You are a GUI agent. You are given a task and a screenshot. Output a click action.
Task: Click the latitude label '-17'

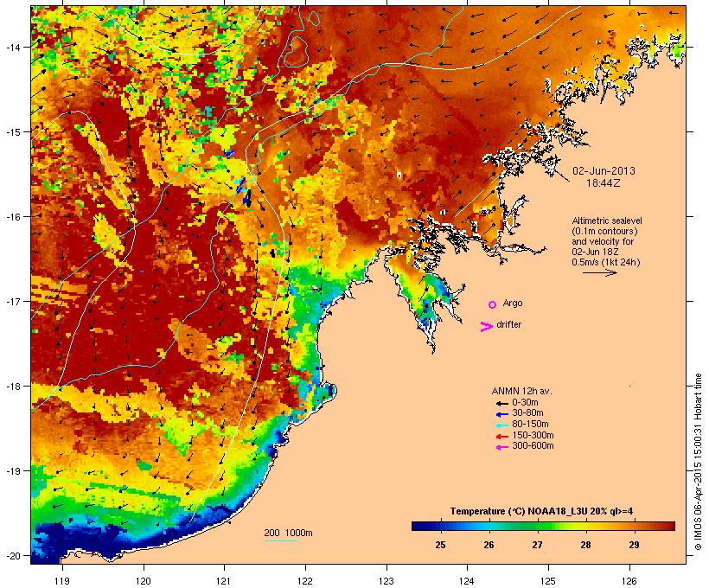point(13,302)
